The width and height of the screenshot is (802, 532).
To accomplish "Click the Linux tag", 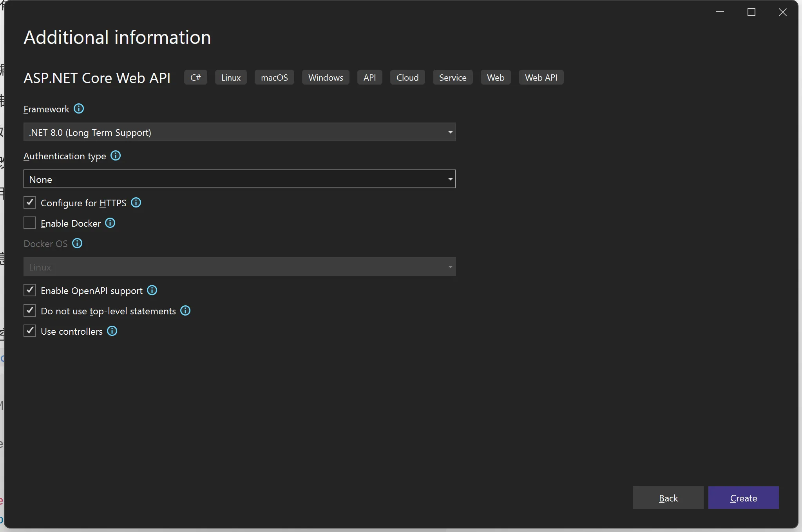I will coord(231,77).
